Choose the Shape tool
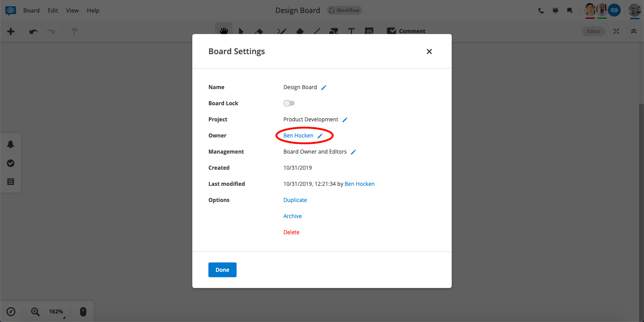 tap(300, 31)
